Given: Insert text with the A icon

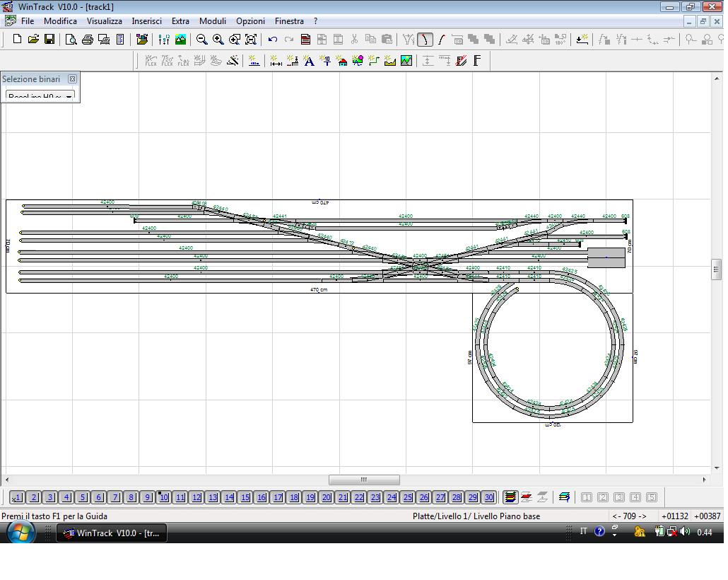Looking at the screenshot, I should coord(309,61).
